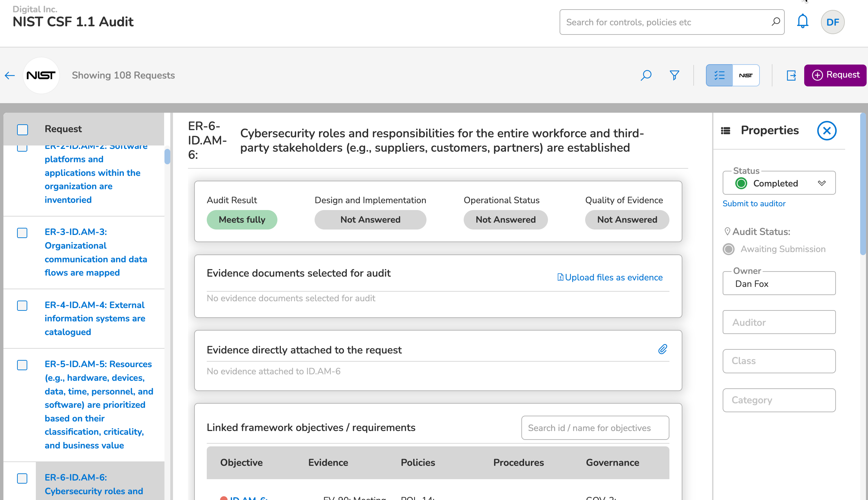
Task: Click the Policies column header
Action: click(x=418, y=462)
